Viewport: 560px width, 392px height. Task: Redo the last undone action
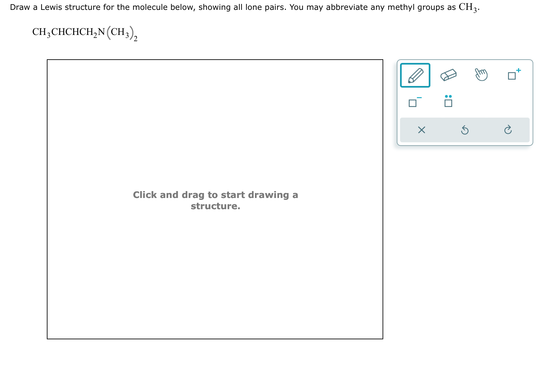click(508, 130)
